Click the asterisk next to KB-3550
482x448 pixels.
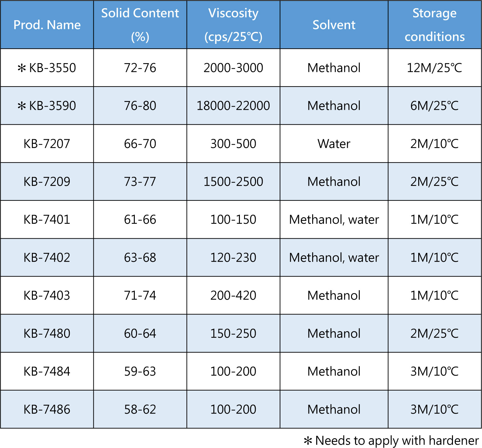[x=22, y=68]
